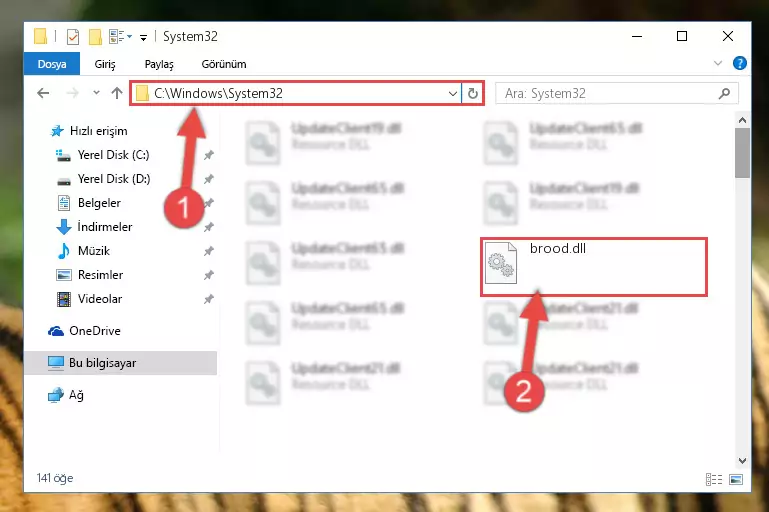Click the folder icon in the address bar
Viewport: 769px width, 512px height.
pyautogui.click(x=142, y=93)
